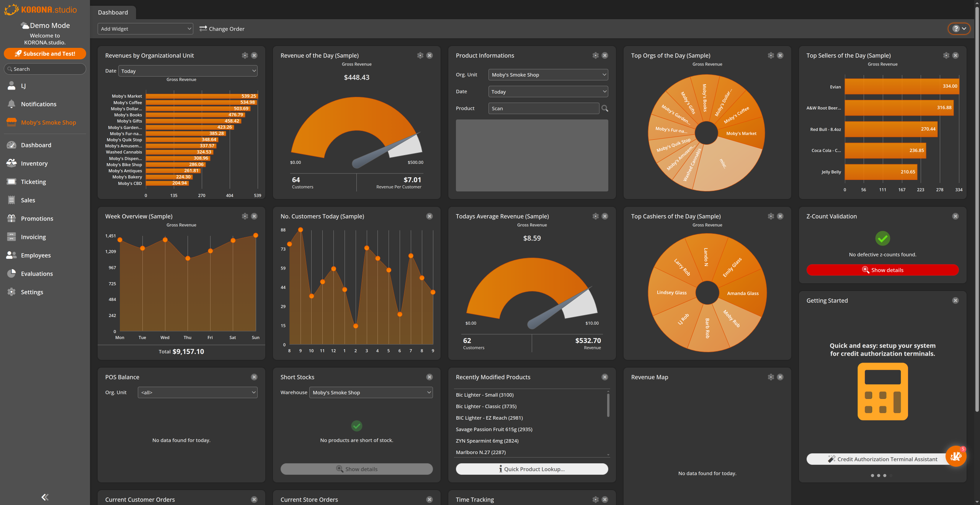Image resolution: width=980 pixels, height=505 pixels.
Task: Open the Date dropdown in Product Informations
Action: [548, 92]
